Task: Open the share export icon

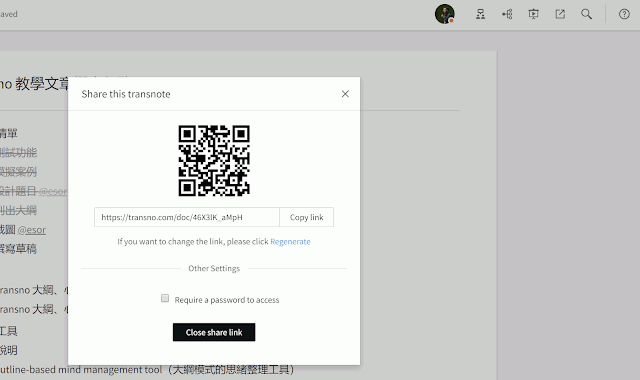Action: [560, 14]
